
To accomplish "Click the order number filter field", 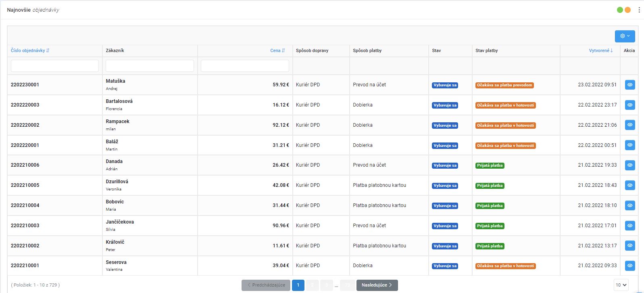I will (x=55, y=66).
